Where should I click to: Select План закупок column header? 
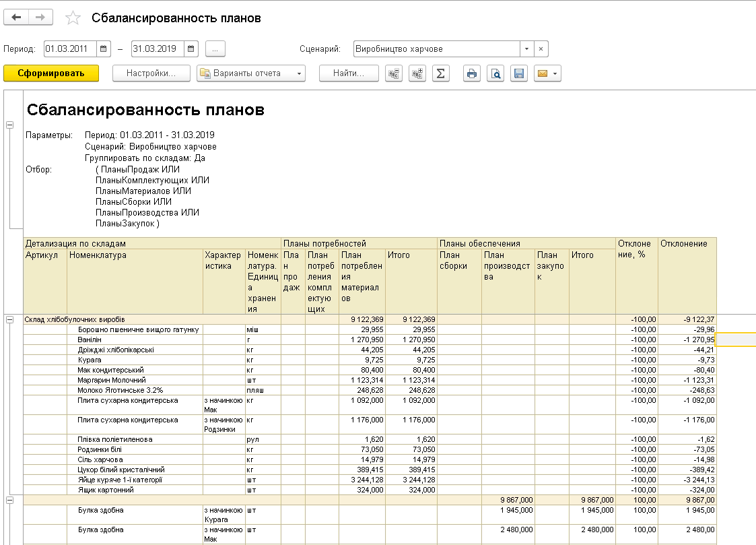click(x=551, y=281)
